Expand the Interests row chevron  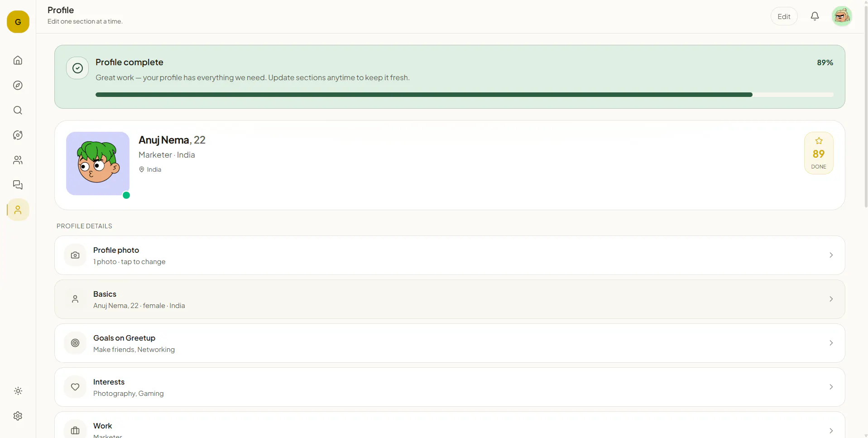(831, 387)
